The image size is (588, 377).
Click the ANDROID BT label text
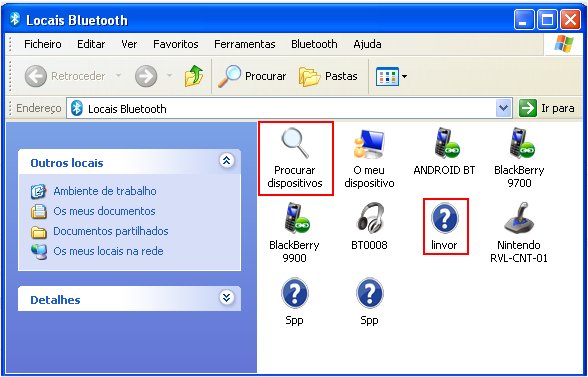[x=444, y=170]
